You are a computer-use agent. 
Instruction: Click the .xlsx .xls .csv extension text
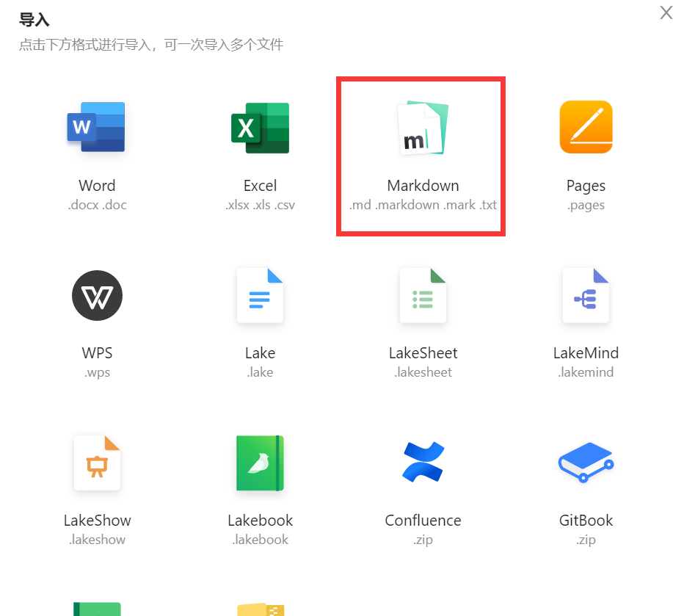[x=260, y=205]
